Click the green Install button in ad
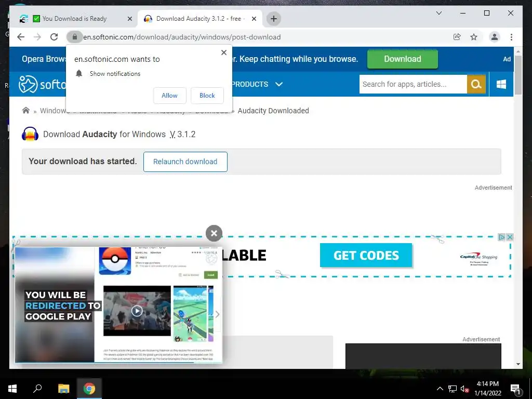 tap(211, 275)
